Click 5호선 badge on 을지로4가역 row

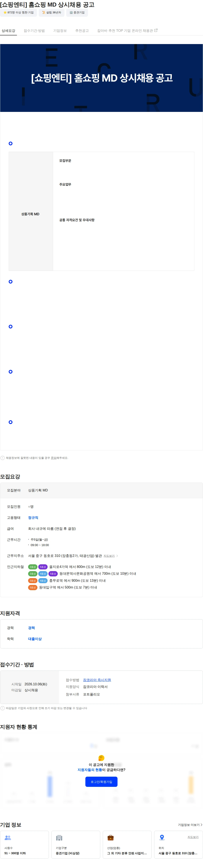(x=43, y=567)
